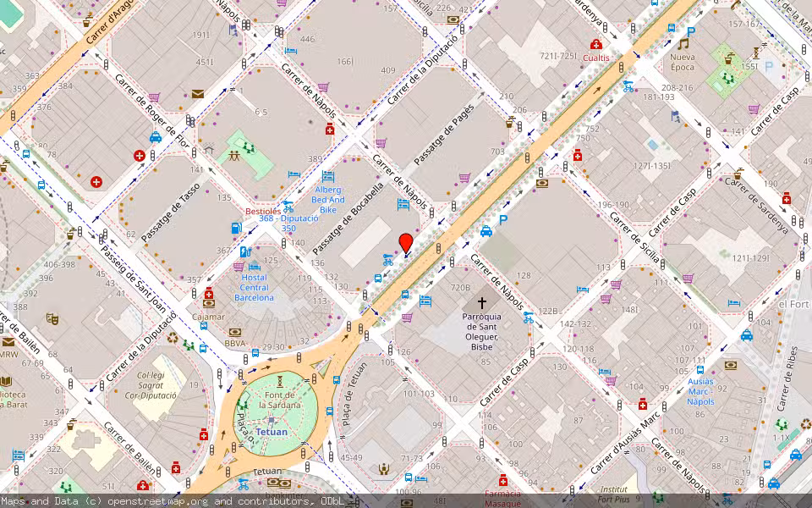Select the Font de la Sardana label
812x508 pixels.
point(279,400)
